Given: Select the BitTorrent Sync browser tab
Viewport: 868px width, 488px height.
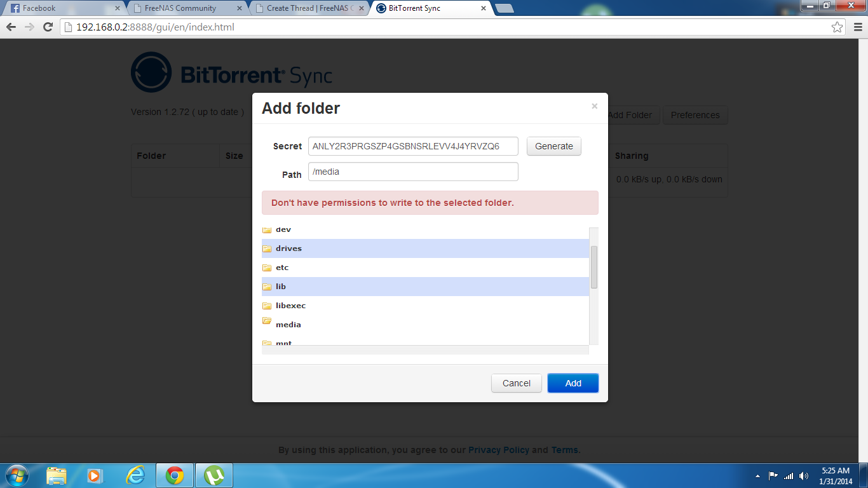Looking at the screenshot, I should click(433, 8).
